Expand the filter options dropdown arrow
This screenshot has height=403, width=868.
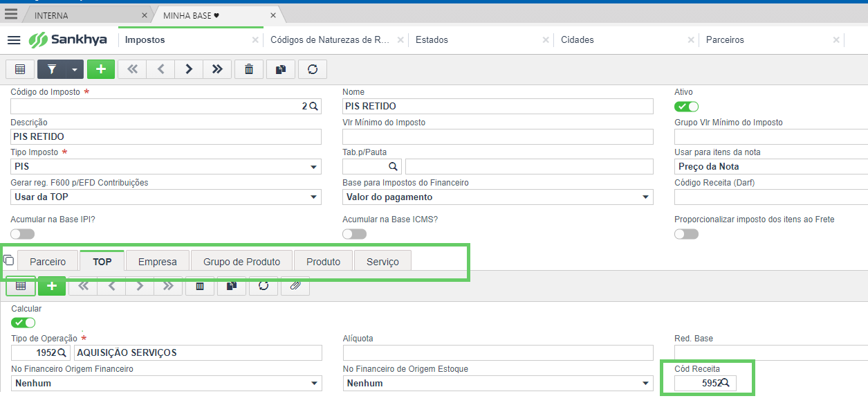click(75, 69)
